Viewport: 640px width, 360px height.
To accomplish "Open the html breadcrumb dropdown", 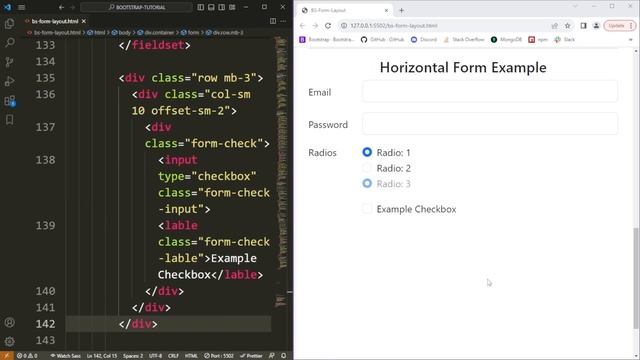I will pyautogui.click(x=96, y=33).
